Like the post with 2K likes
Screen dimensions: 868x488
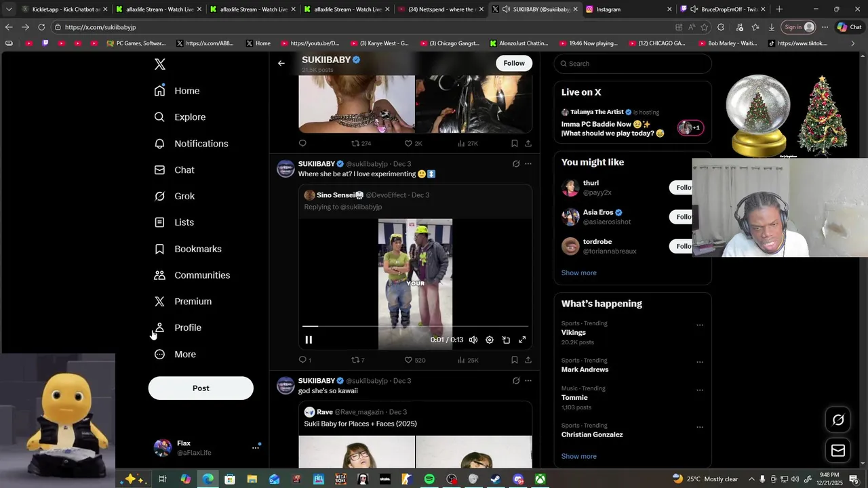[414, 143]
